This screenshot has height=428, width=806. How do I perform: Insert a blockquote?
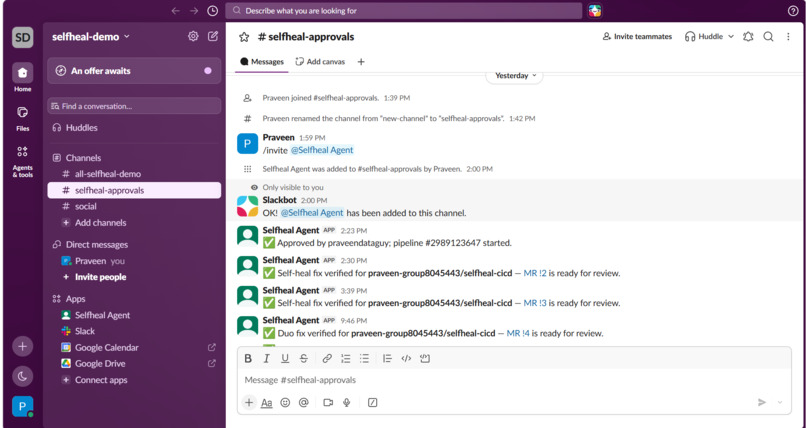(x=387, y=359)
